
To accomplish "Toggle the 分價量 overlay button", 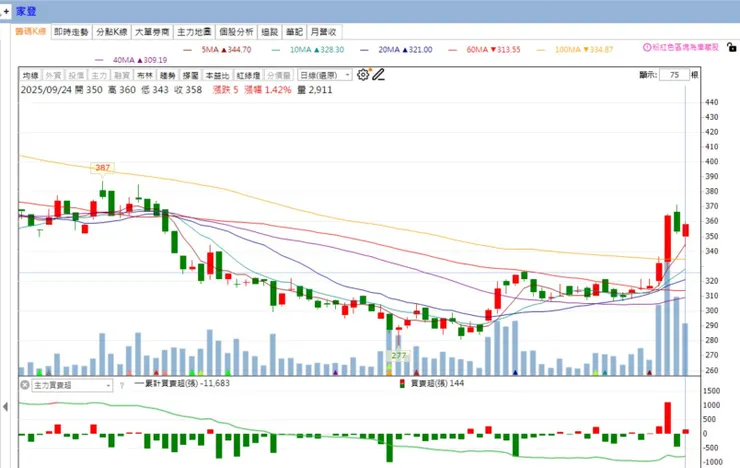I will (x=279, y=75).
